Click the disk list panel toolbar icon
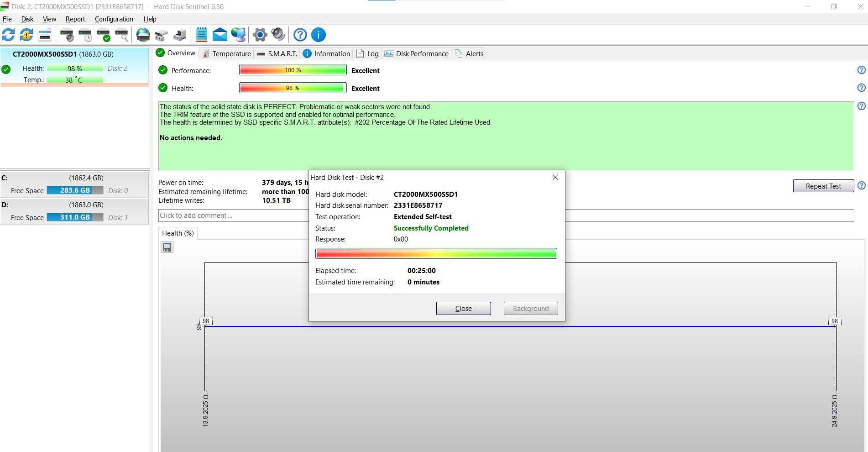The height and width of the screenshot is (452, 868). click(45, 35)
